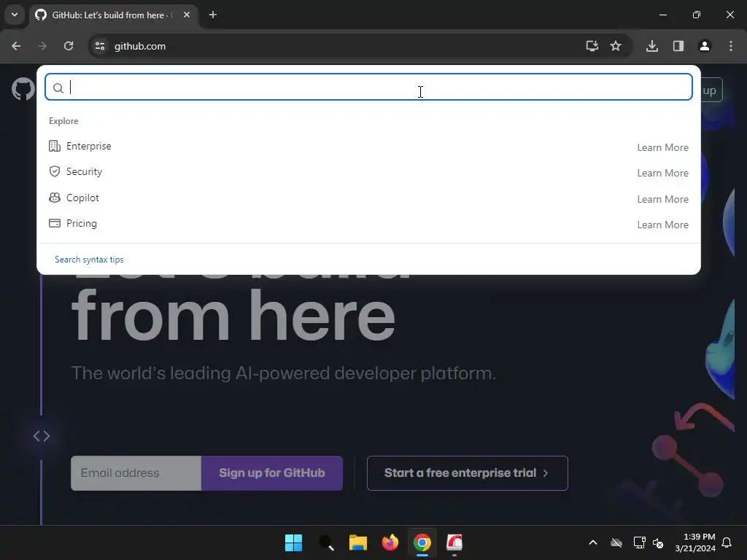Screen dimensions: 747x560
Task: Open the tab search dropdown arrow
Action: [15, 15]
